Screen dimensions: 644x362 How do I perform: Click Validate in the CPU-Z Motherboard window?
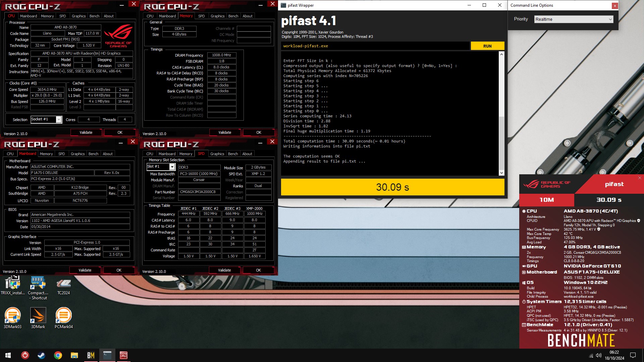[x=85, y=270]
